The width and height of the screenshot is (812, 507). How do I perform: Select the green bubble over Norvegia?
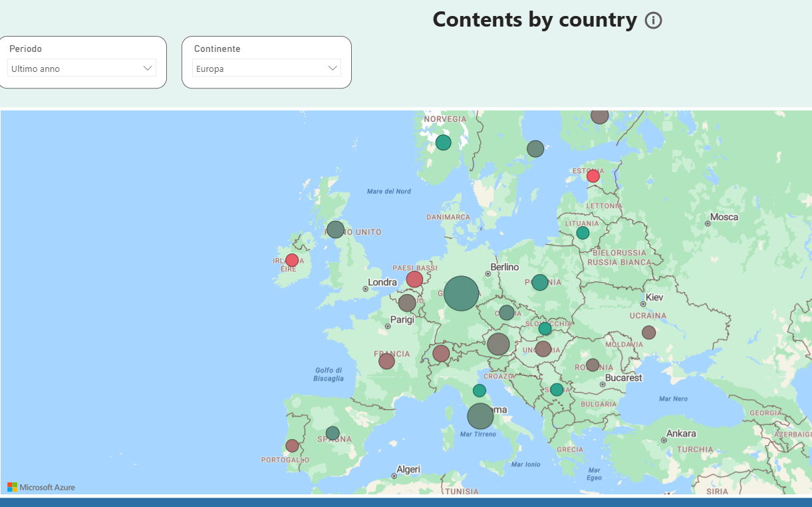443,142
